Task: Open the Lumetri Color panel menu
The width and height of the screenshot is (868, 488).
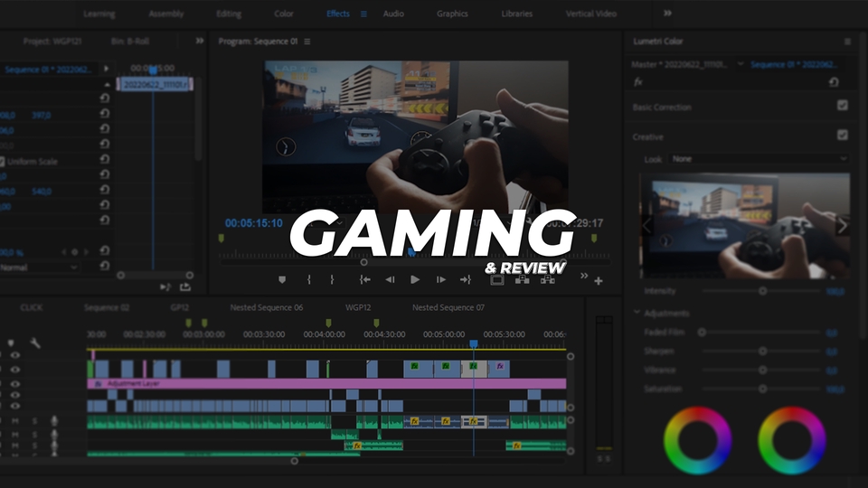Action: [x=847, y=42]
